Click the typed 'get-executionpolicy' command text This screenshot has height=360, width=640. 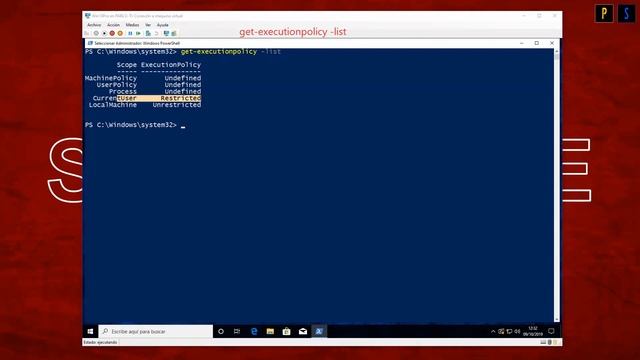pos(219,51)
